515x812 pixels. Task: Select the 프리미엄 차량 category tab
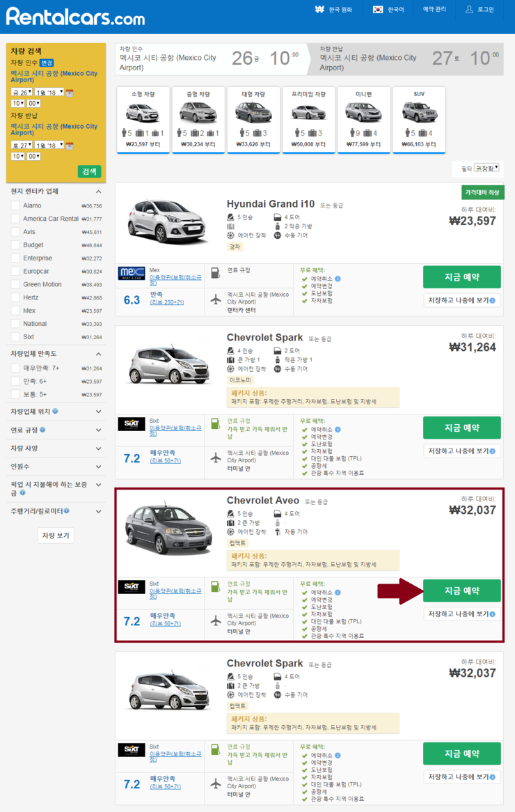point(308,120)
